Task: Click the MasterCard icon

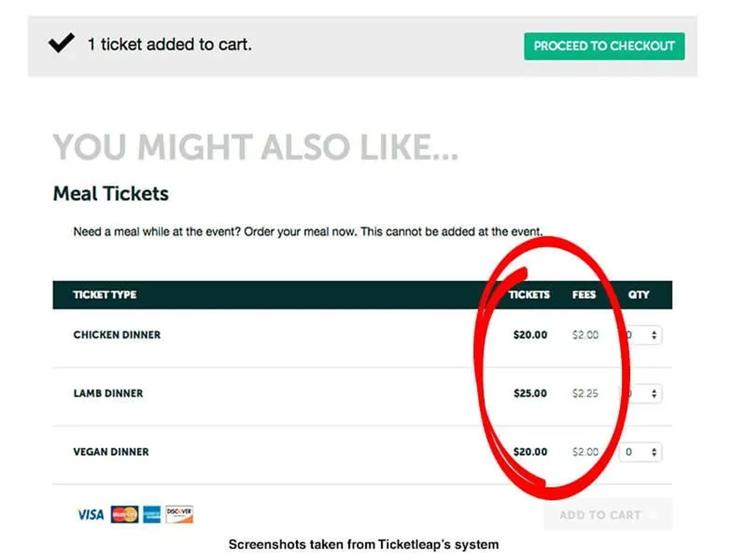Action: click(123, 514)
